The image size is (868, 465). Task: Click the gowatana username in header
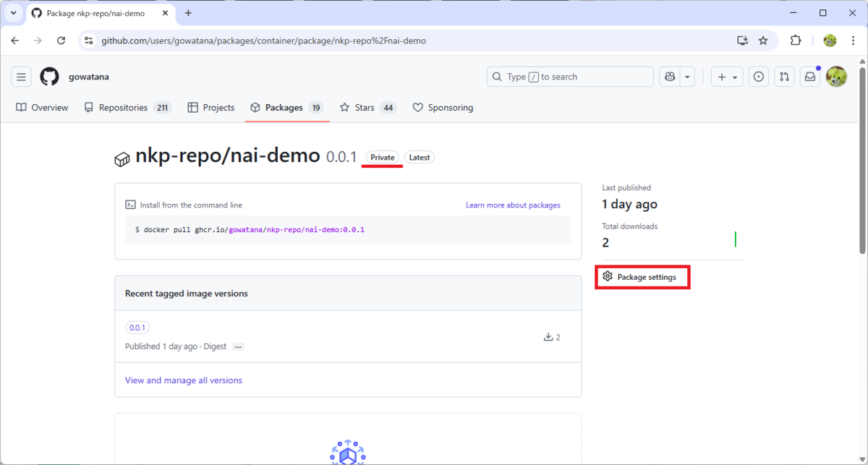tap(89, 77)
